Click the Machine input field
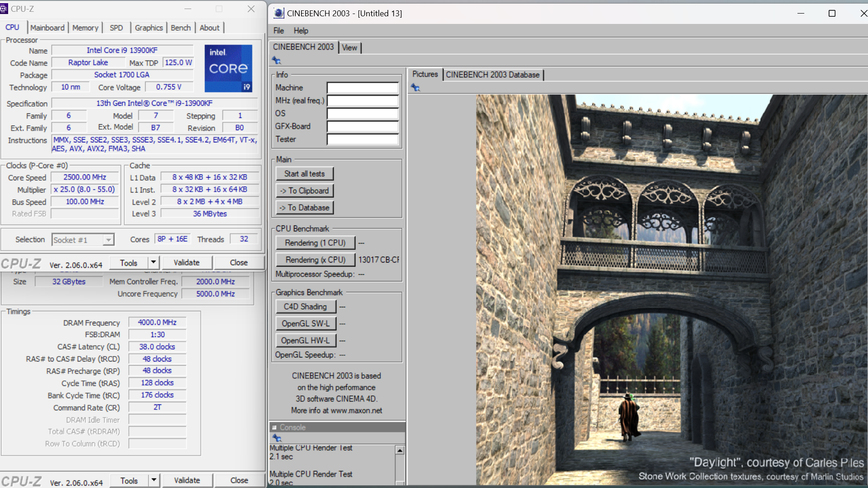Viewport: 868px width, 488px height. point(363,88)
